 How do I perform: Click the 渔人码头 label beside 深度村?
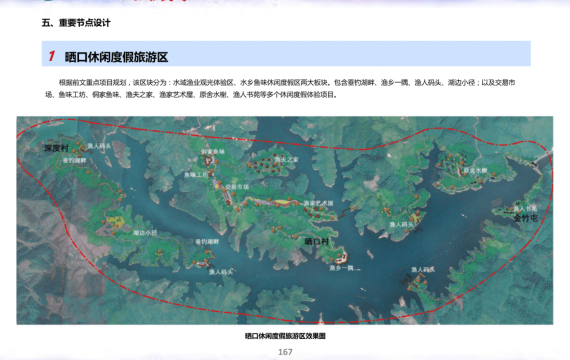point(99,146)
